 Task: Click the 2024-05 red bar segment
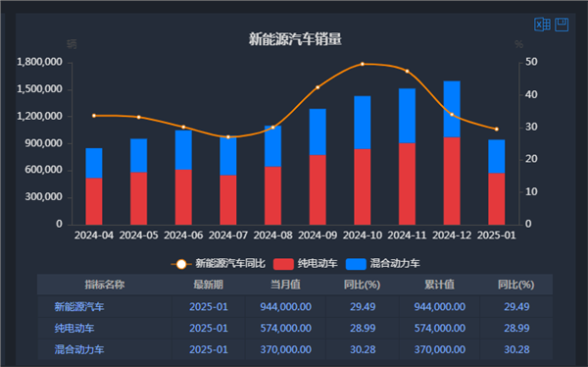[139, 198]
